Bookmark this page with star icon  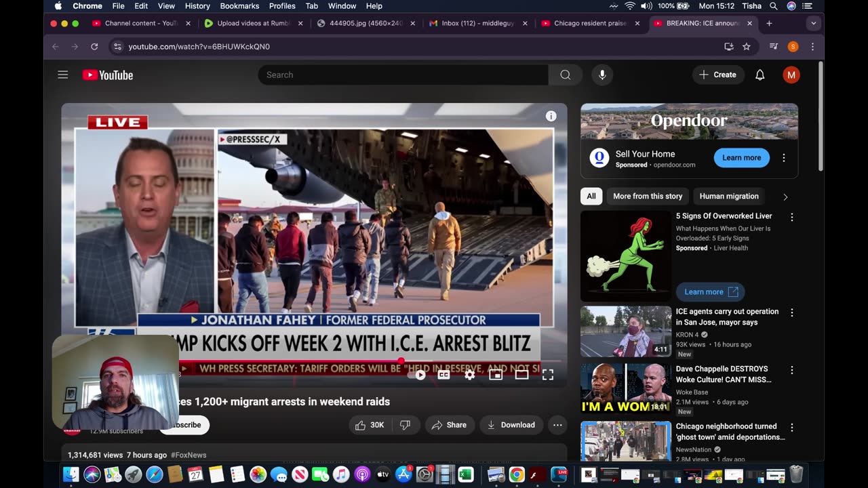[747, 47]
